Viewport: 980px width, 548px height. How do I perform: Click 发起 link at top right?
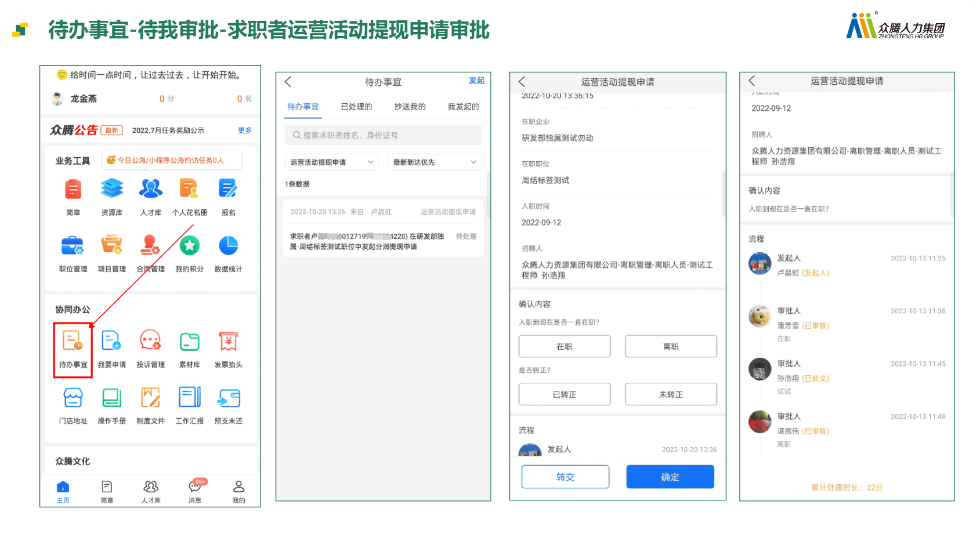[x=476, y=81]
